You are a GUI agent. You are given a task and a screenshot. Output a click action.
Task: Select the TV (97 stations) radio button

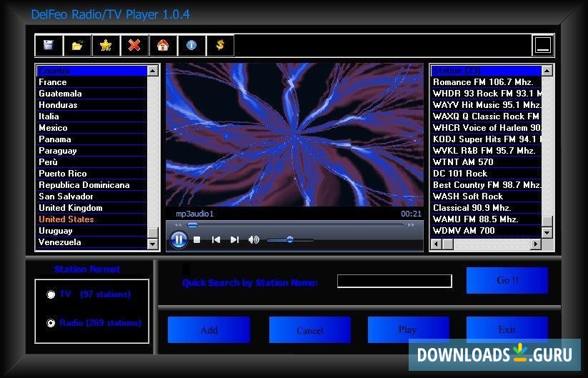(x=51, y=294)
